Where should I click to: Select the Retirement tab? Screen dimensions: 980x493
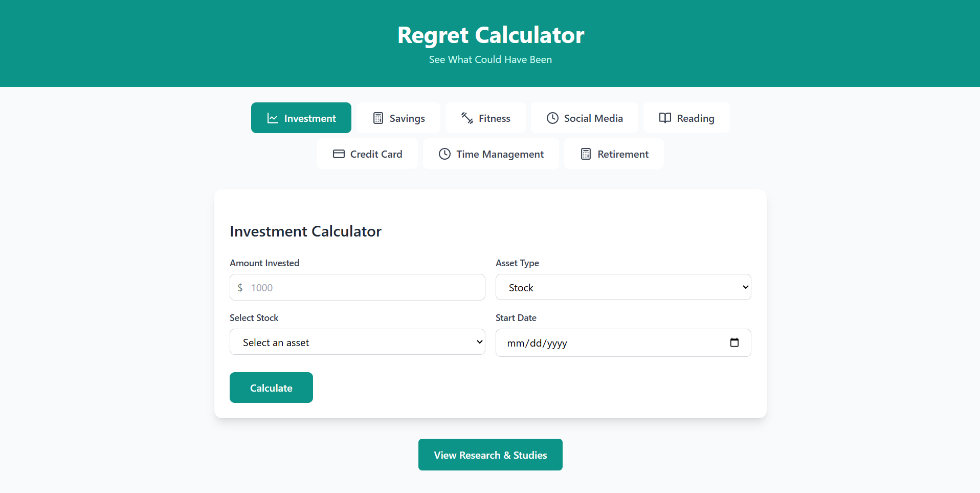coord(613,154)
